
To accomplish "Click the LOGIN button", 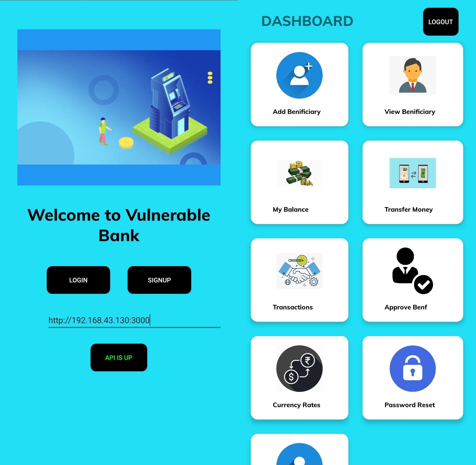I will click(x=78, y=280).
